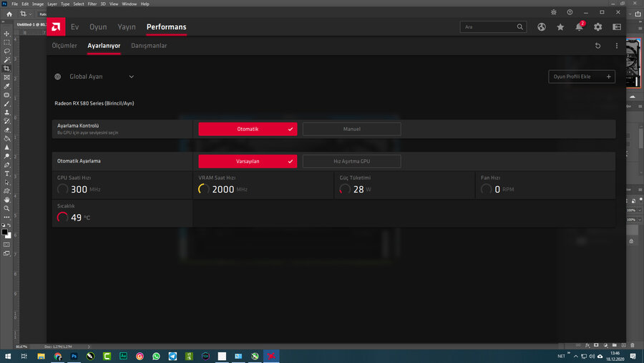Open favorites star icon
The height and width of the screenshot is (363, 644).
click(x=560, y=26)
